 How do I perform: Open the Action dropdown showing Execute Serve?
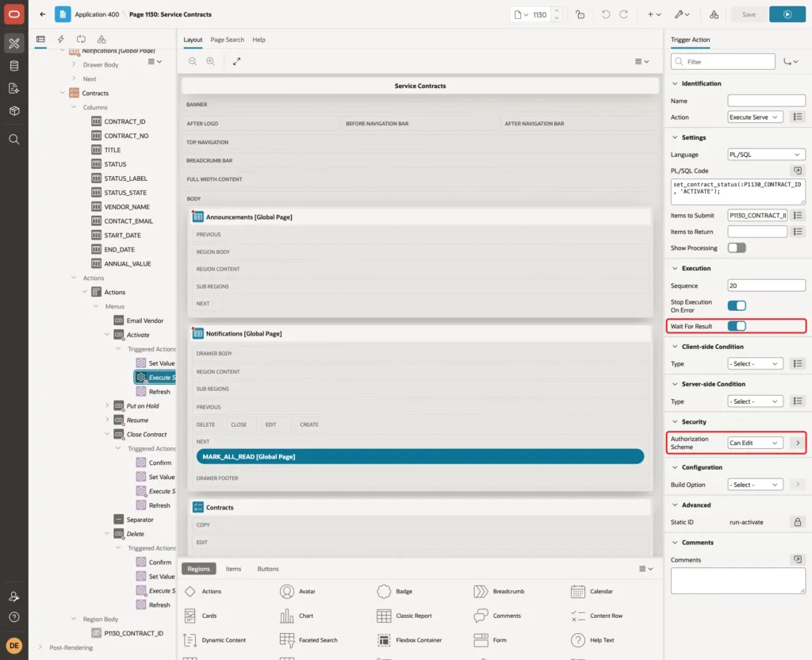(x=755, y=117)
